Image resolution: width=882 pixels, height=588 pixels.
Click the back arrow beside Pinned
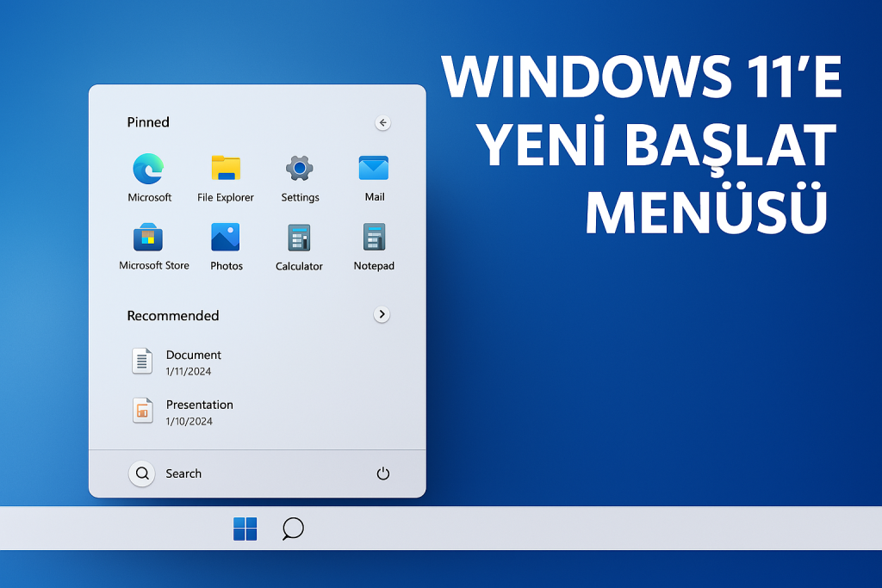[x=383, y=123]
